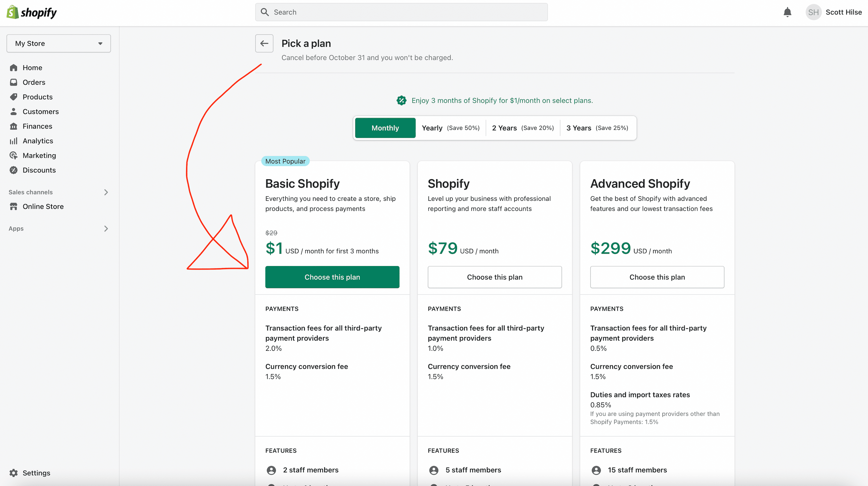The width and height of the screenshot is (868, 486).
Task: Open the My Store dropdown
Action: click(59, 43)
